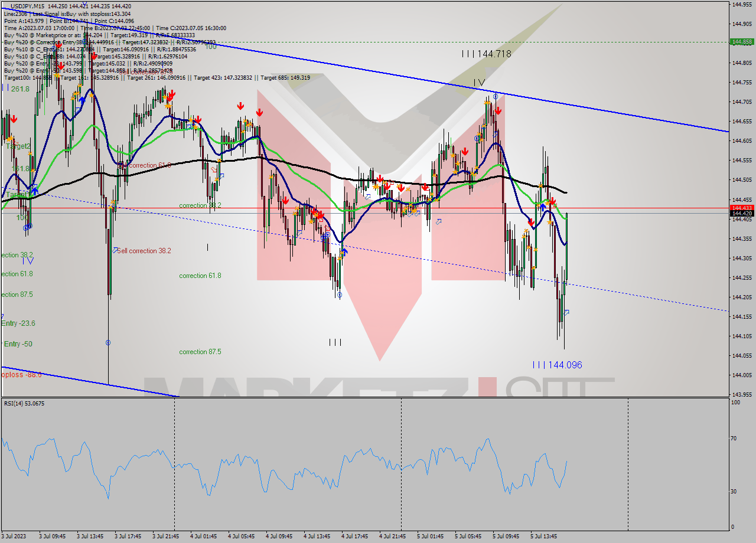Click the USDJPY,M15 chart title text
Screen dimensions: 756x543
[x=28, y=6]
